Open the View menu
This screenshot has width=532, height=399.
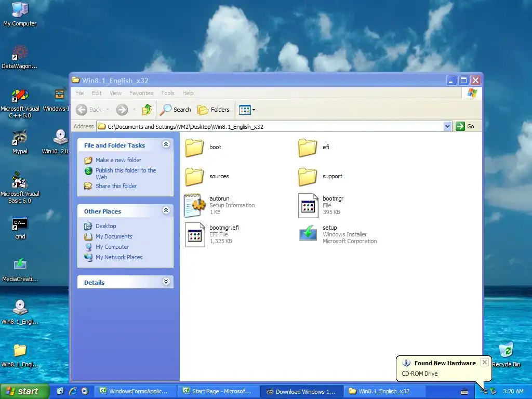[115, 93]
